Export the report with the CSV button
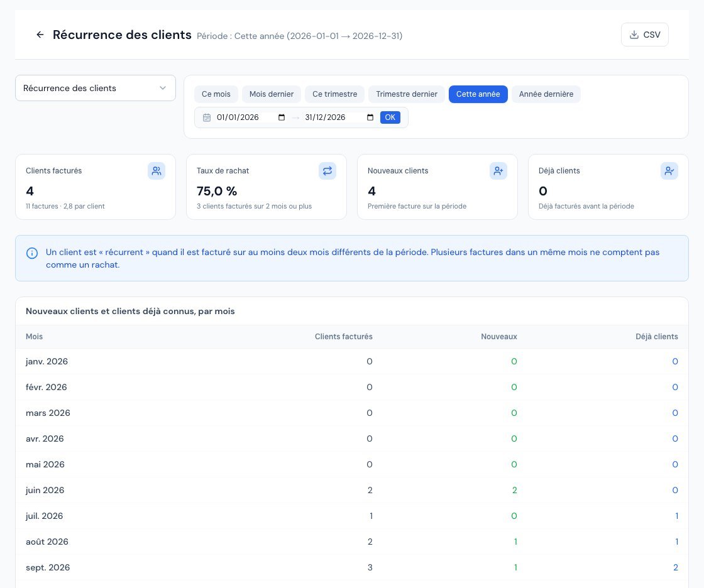The height and width of the screenshot is (588, 704). tap(645, 35)
